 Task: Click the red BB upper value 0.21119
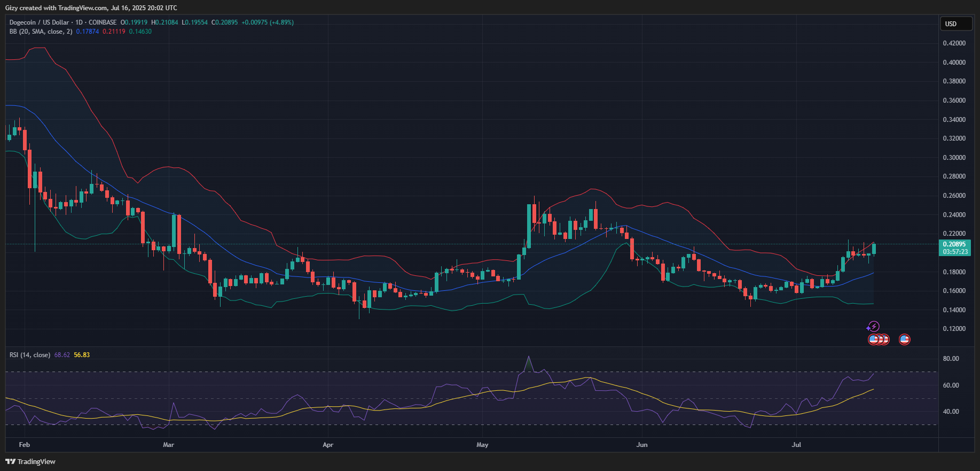[x=114, y=32]
